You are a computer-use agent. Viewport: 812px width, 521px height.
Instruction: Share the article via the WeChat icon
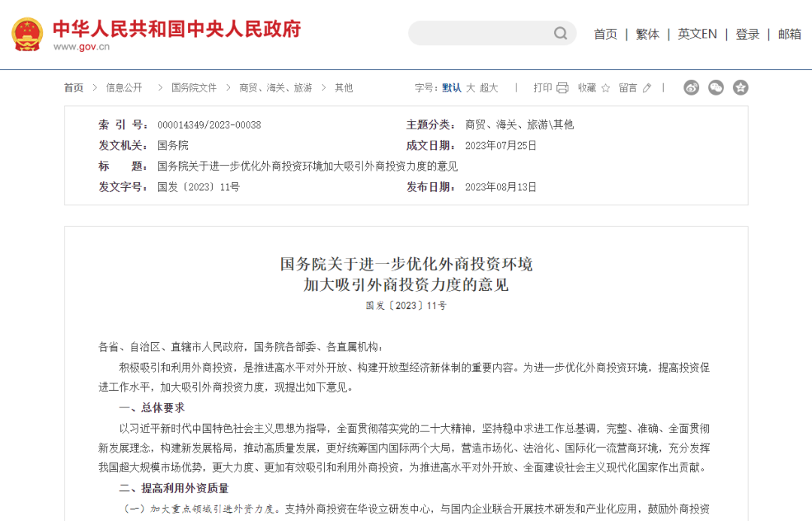(716, 87)
